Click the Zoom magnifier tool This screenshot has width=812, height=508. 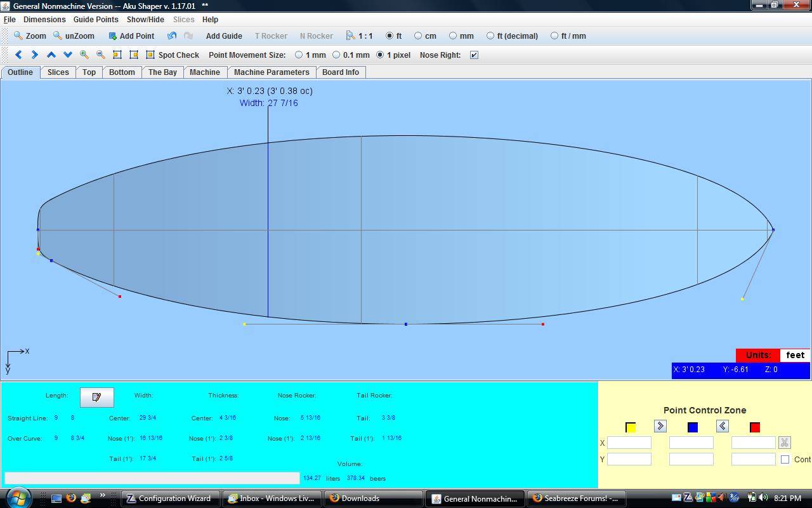pyautogui.click(x=30, y=36)
